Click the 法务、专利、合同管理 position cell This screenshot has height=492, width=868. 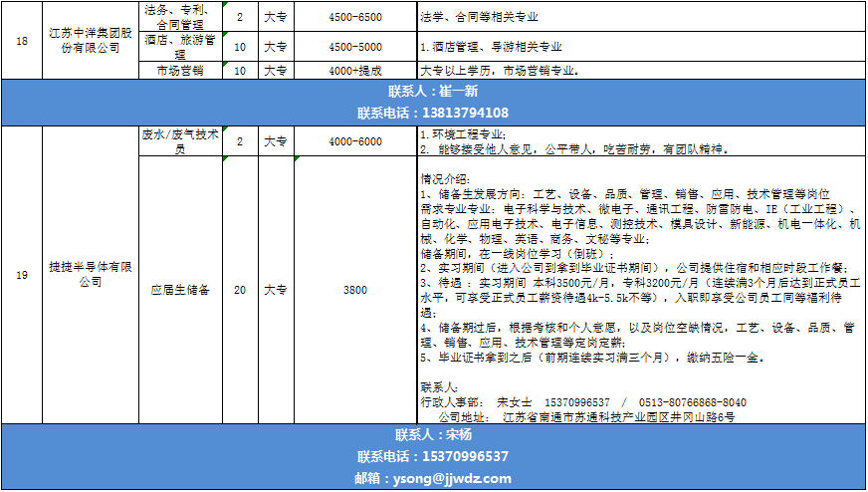pos(179,16)
